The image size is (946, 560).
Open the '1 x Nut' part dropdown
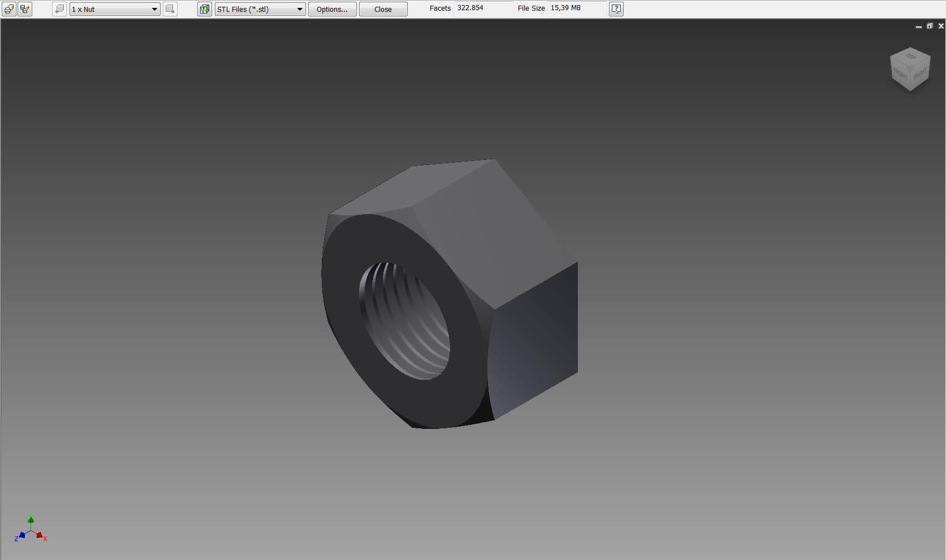(x=115, y=9)
